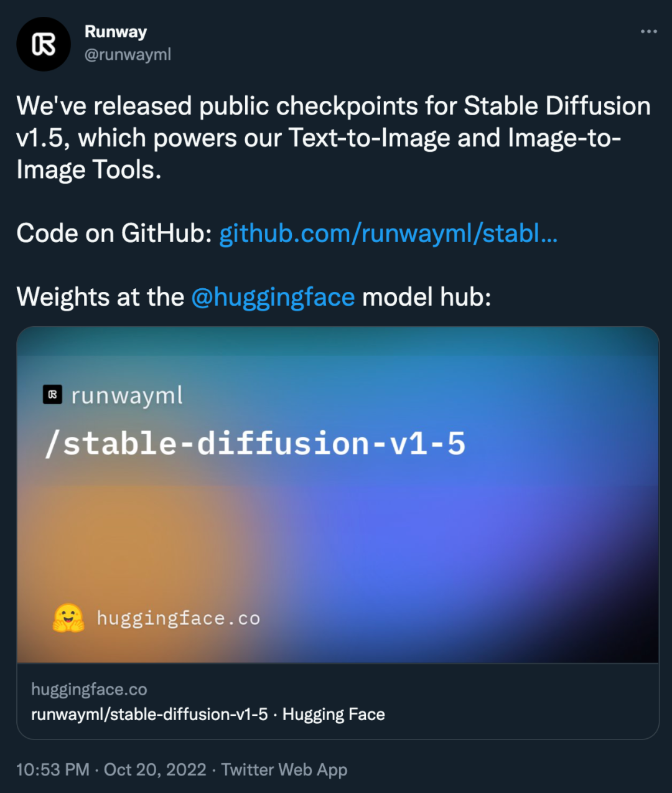Screen dimensions: 672x793
Task: Click the Twitter Web App source label
Action: click(284, 769)
